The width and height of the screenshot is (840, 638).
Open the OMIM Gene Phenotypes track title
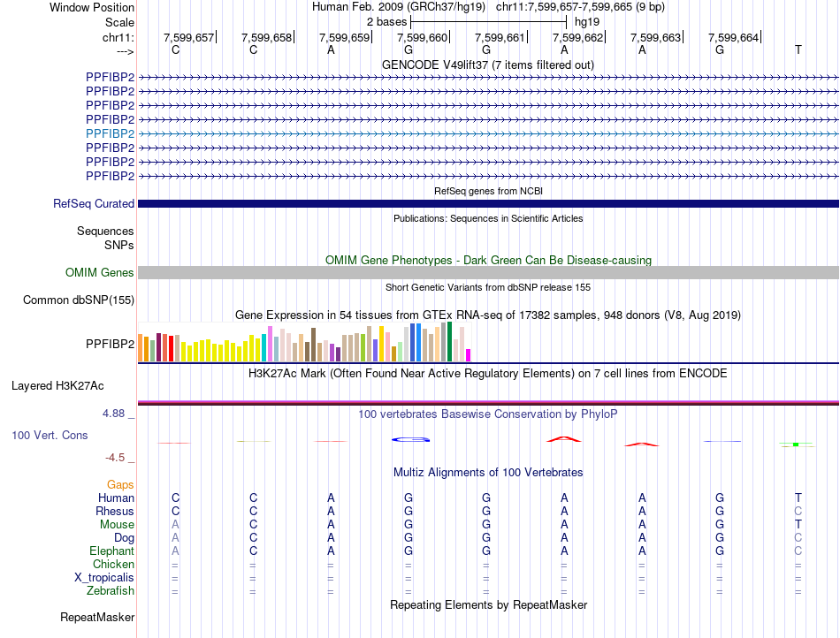pyautogui.click(x=488, y=260)
